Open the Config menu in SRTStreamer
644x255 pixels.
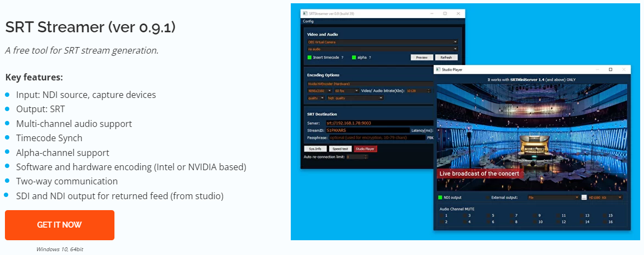(x=308, y=21)
